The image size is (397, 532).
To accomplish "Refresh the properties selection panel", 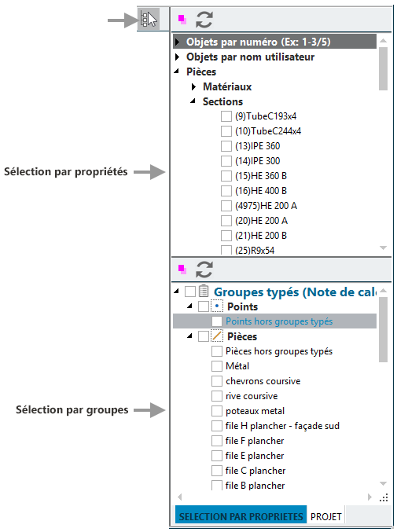I will [204, 20].
